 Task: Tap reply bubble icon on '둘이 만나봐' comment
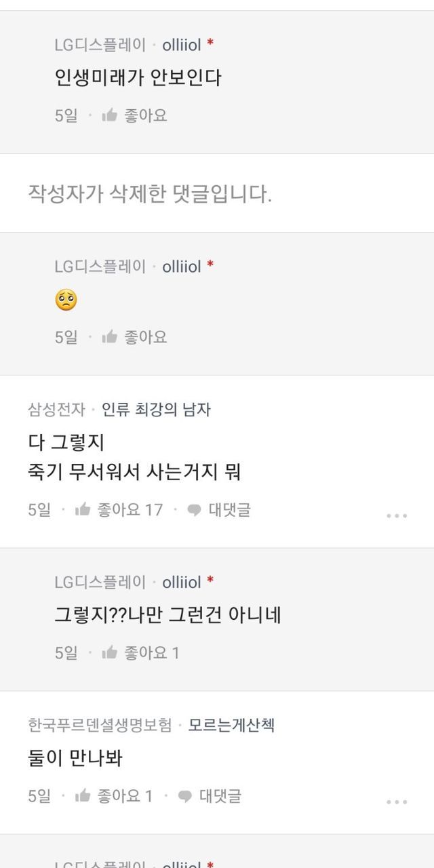184,797
